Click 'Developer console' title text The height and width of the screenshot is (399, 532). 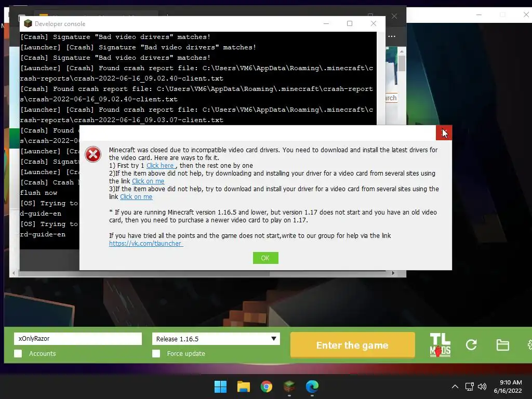(60, 24)
